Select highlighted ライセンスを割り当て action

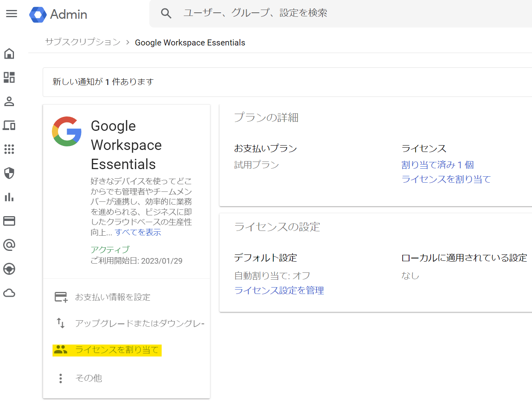pyautogui.click(x=117, y=350)
